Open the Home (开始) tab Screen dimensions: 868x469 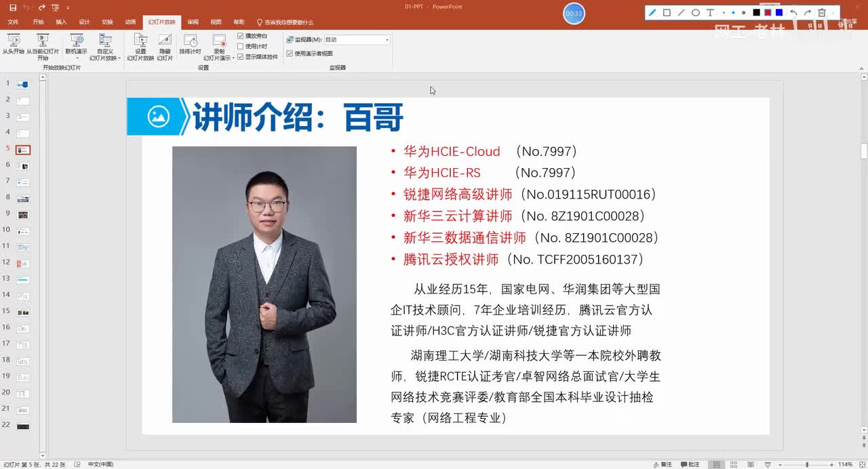pyautogui.click(x=38, y=22)
